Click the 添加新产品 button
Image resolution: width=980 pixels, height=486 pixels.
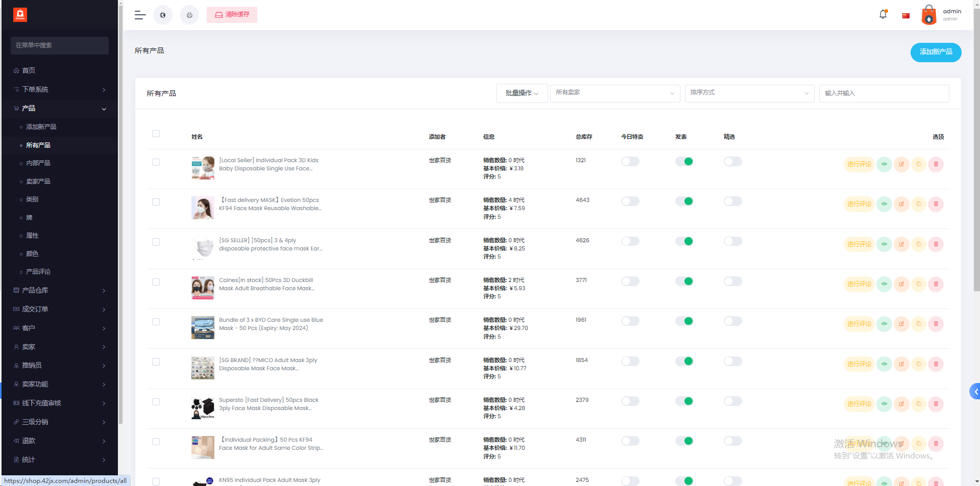pyautogui.click(x=936, y=52)
